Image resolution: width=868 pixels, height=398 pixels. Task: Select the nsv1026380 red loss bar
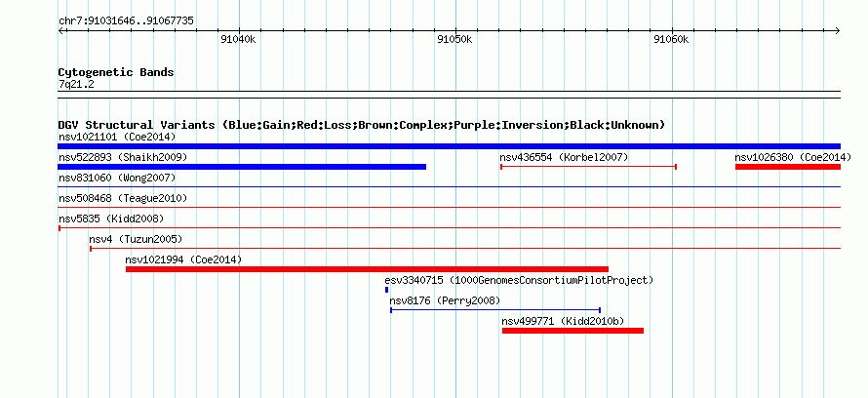[x=788, y=167]
